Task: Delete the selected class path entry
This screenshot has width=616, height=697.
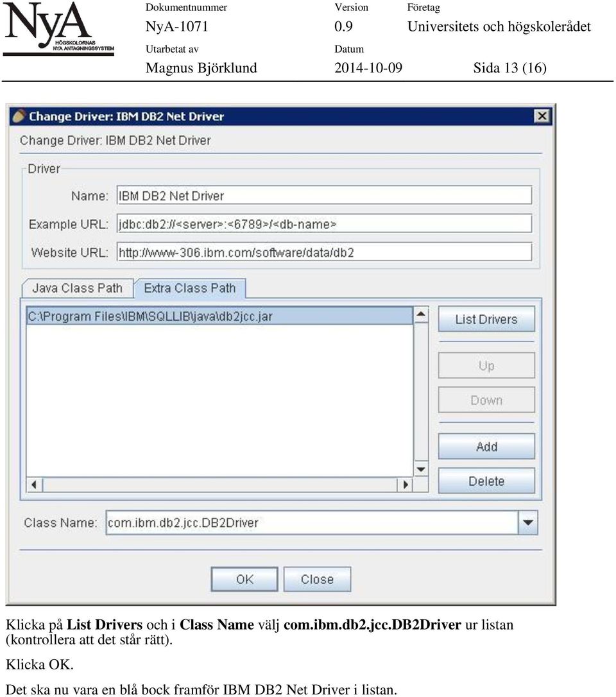Action: click(x=486, y=481)
